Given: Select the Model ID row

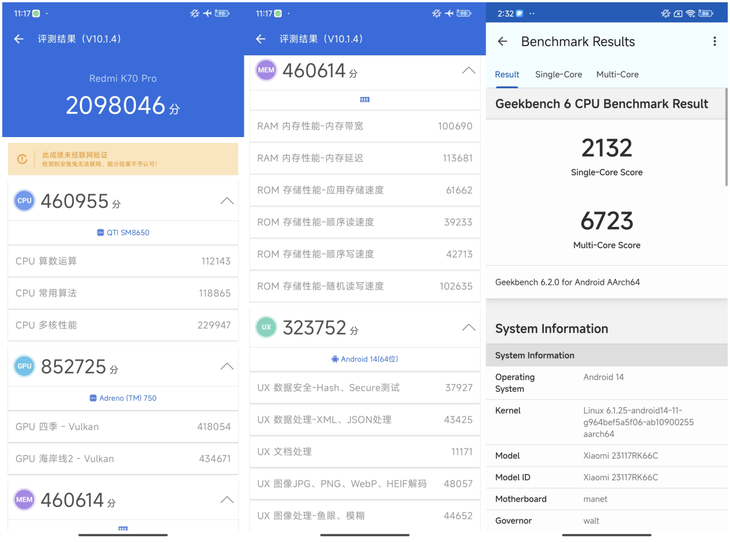Looking at the screenshot, I should coord(607,477).
